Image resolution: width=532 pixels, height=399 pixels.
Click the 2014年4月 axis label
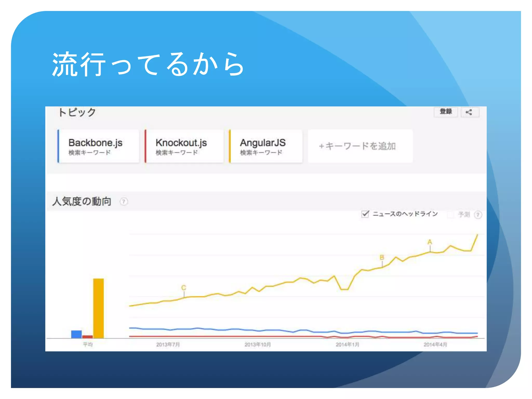pyautogui.click(x=436, y=345)
